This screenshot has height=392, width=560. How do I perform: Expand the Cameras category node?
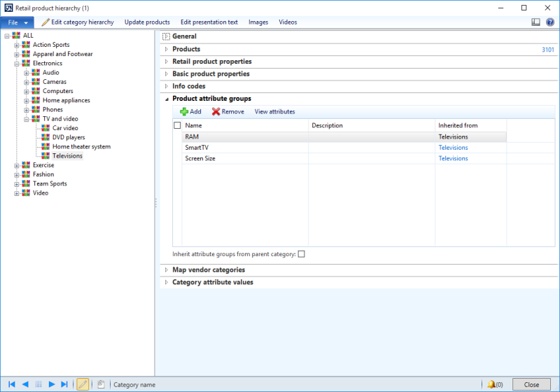(27, 82)
